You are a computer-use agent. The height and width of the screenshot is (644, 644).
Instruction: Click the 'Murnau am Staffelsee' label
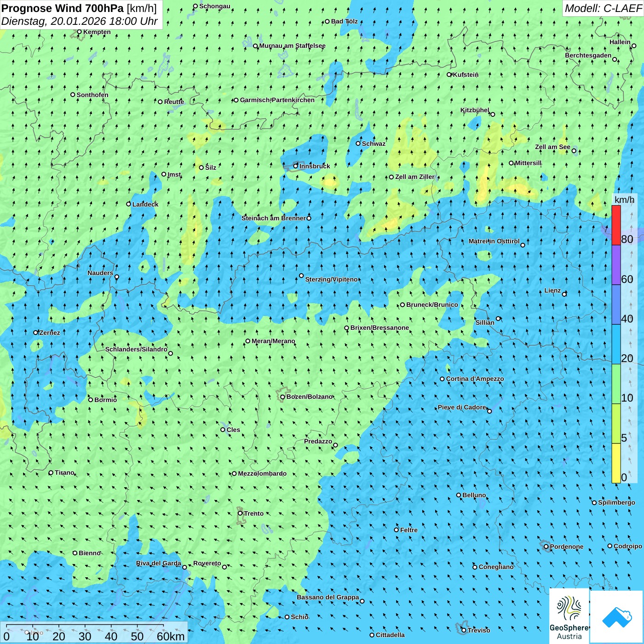click(x=293, y=46)
